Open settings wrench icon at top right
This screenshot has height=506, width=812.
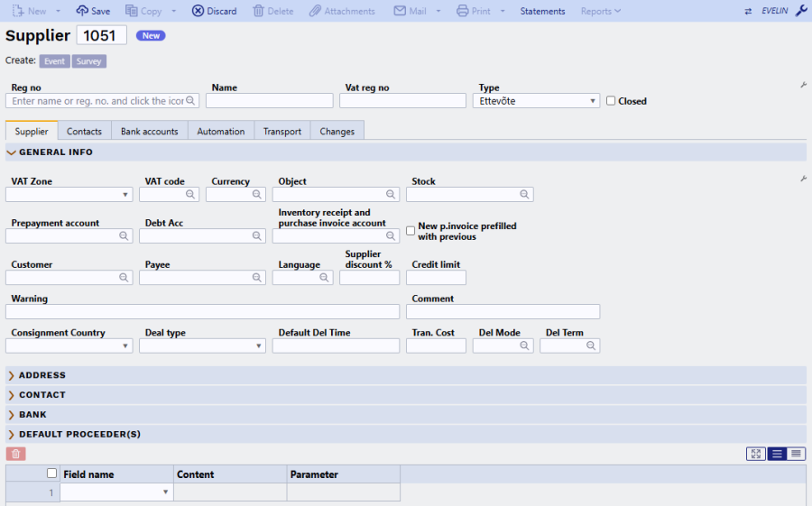tap(801, 10)
